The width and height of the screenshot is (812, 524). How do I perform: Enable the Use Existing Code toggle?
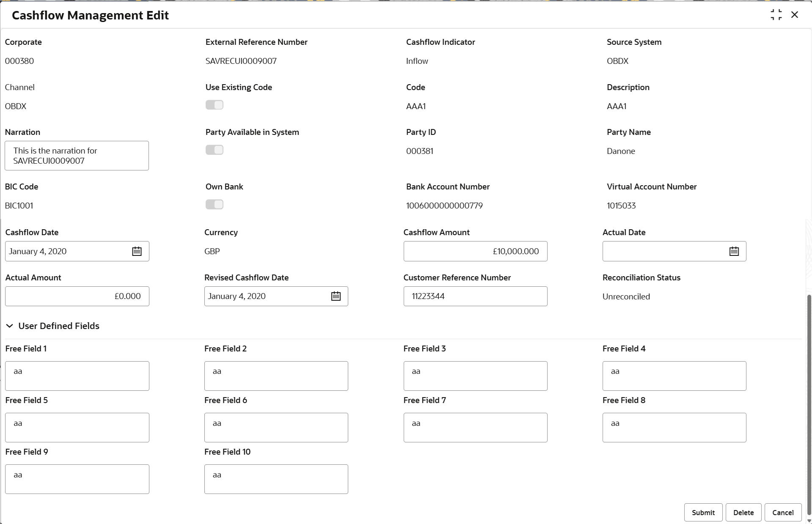click(x=215, y=104)
